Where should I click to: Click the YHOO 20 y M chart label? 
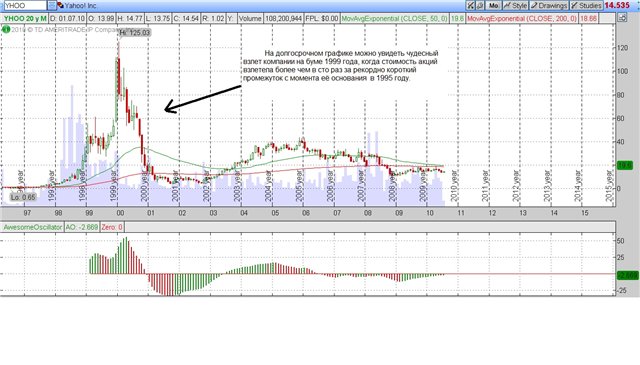(x=25, y=18)
